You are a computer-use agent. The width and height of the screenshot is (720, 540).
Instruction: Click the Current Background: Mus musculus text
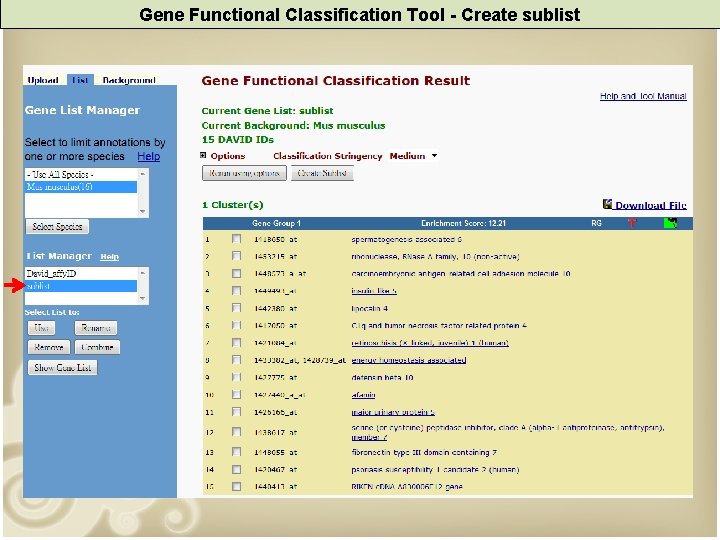click(x=293, y=125)
